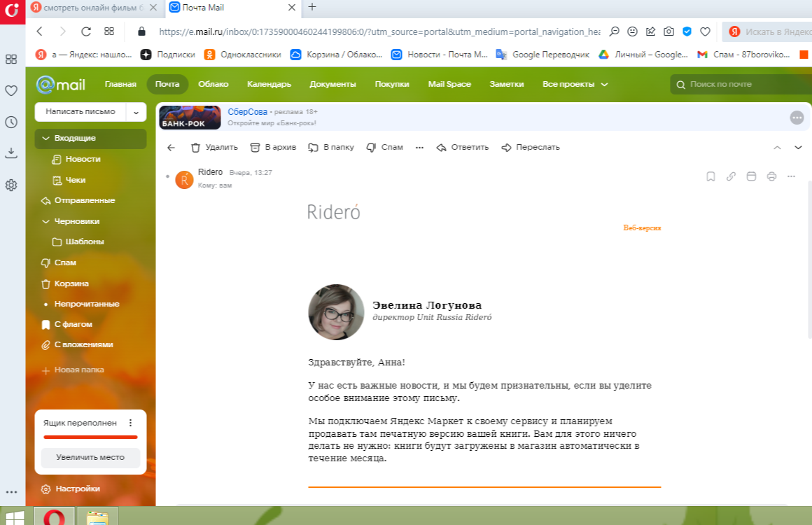This screenshot has height=525, width=812.
Task: Open a new browser tab
Action: (311, 7)
